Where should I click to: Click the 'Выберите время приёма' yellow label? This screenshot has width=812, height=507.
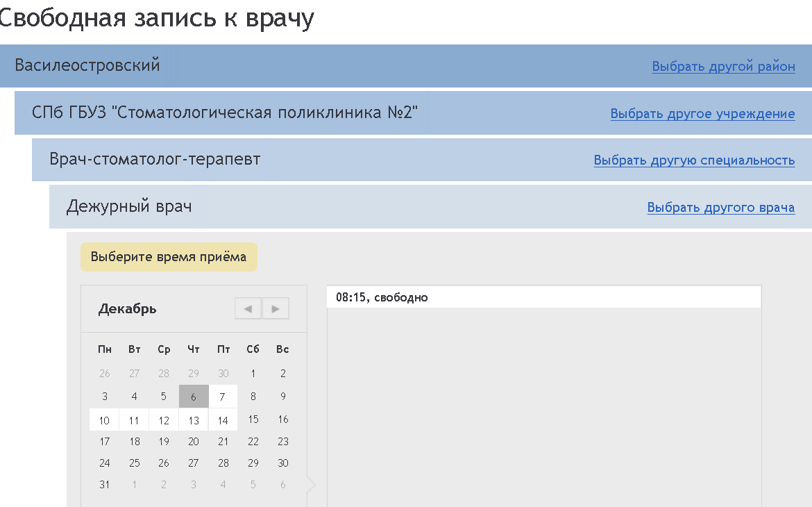click(x=169, y=257)
